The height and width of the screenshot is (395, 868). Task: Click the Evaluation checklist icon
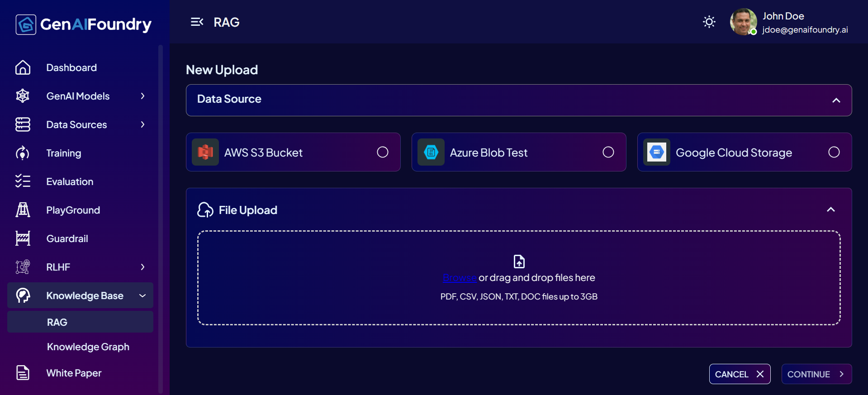(23, 181)
